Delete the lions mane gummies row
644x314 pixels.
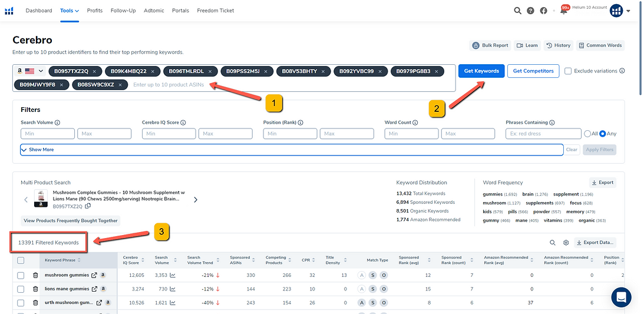(36, 289)
